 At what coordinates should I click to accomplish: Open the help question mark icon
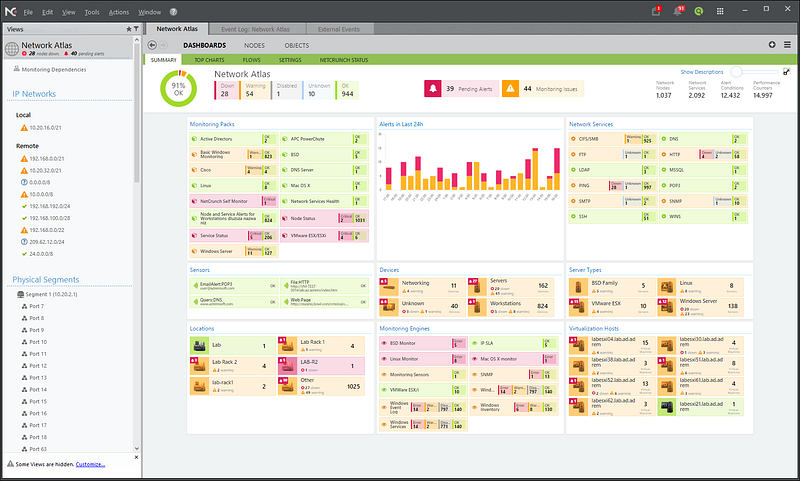click(173, 12)
